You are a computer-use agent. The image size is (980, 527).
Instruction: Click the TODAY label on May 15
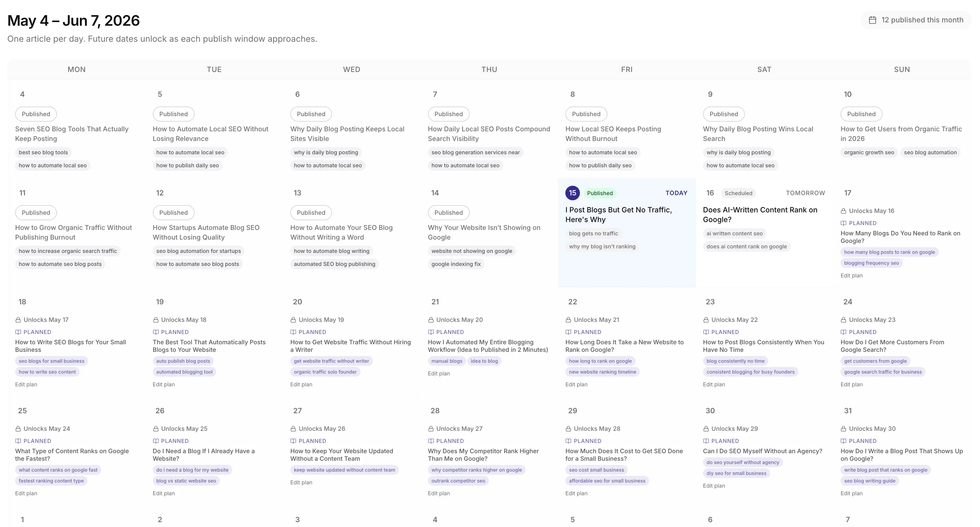coord(676,193)
